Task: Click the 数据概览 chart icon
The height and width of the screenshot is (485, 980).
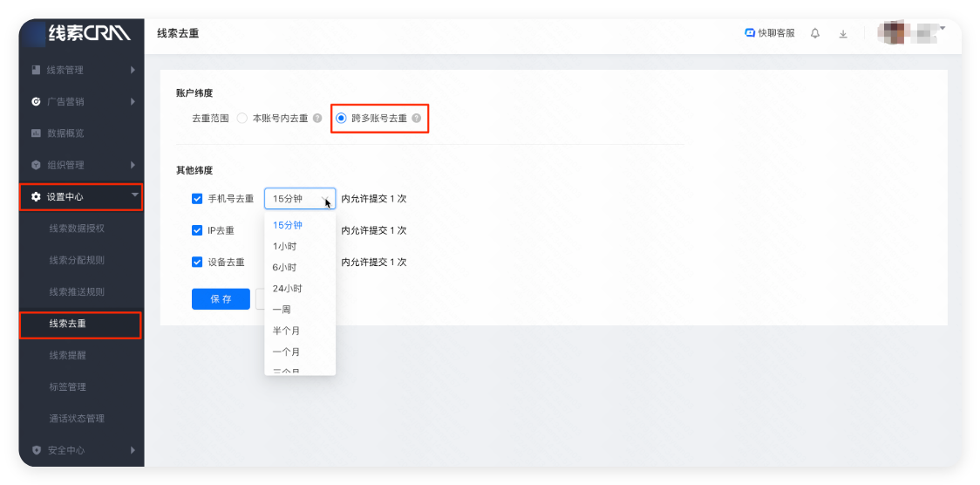Action: click(37, 133)
